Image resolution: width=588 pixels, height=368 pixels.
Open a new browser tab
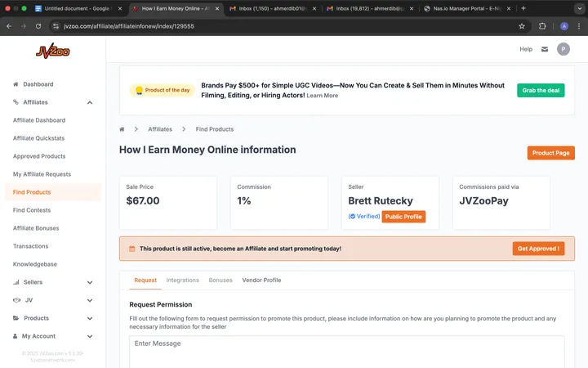(523, 8)
